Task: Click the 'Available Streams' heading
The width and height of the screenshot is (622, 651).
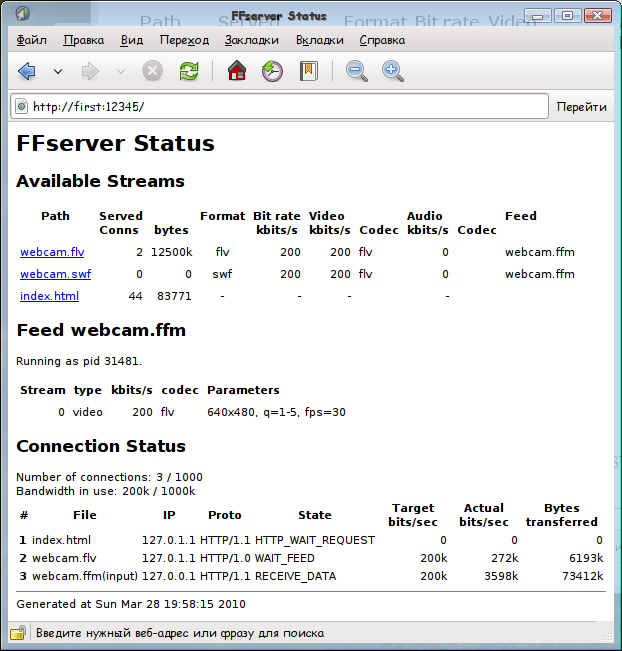Action: [x=100, y=181]
